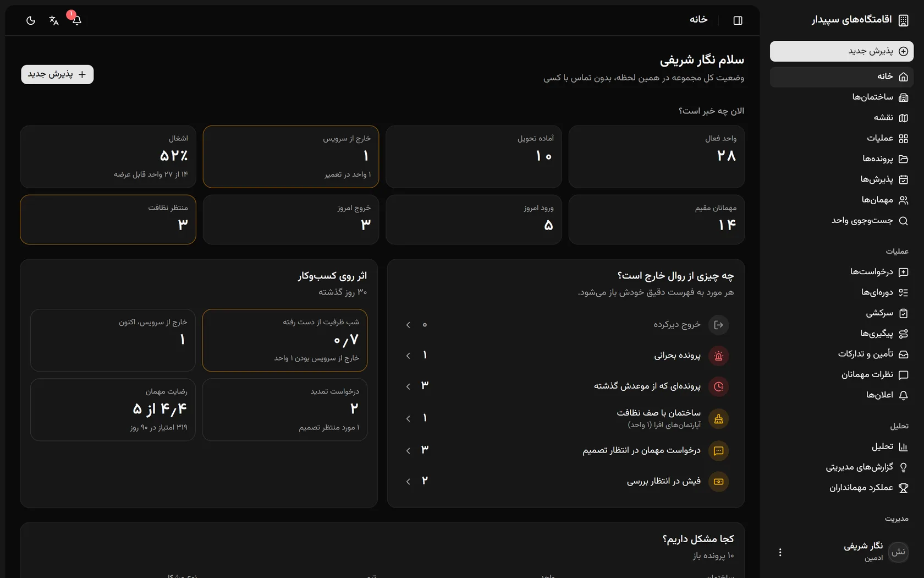Open the sidebar عملیات grid item
Screen dimensions: 924x578
842,138
